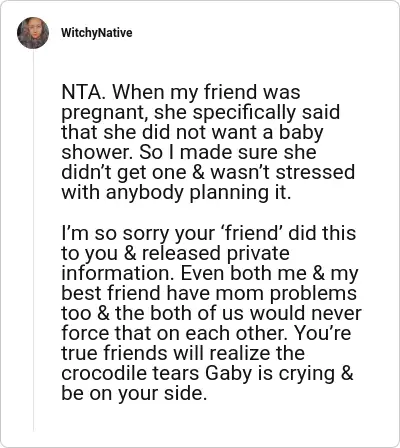The height and width of the screenshot is (448, 400).
Task: Click the quoted word 'friend' in second paragraph
Action: pyautogui.click(x=251, y=233)
